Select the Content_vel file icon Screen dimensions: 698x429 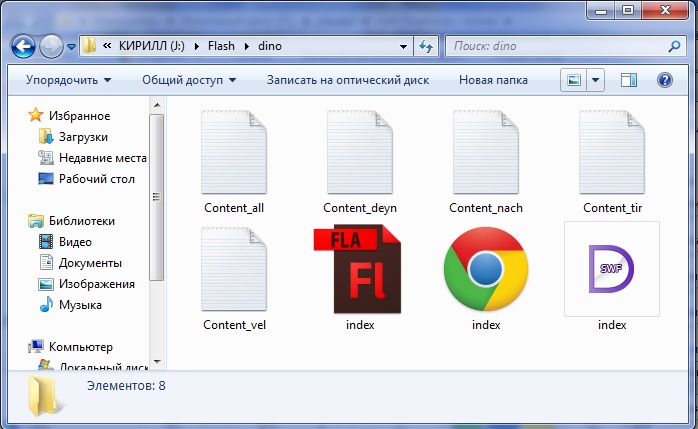click(x=234, y=269)
